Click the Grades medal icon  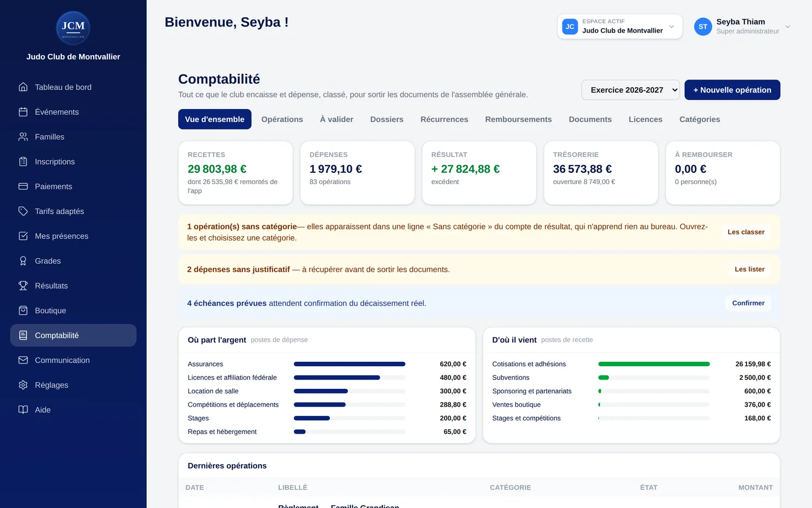pos(23,261)
